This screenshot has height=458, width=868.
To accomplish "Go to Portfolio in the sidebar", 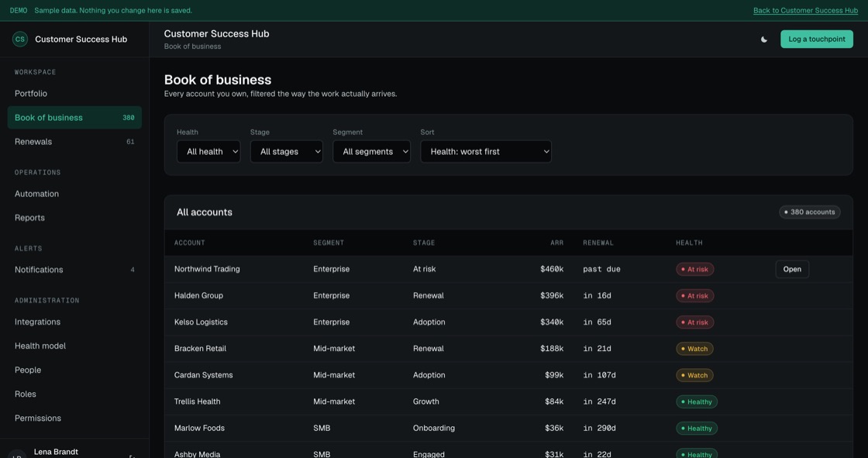I will [x=74, y=94].
